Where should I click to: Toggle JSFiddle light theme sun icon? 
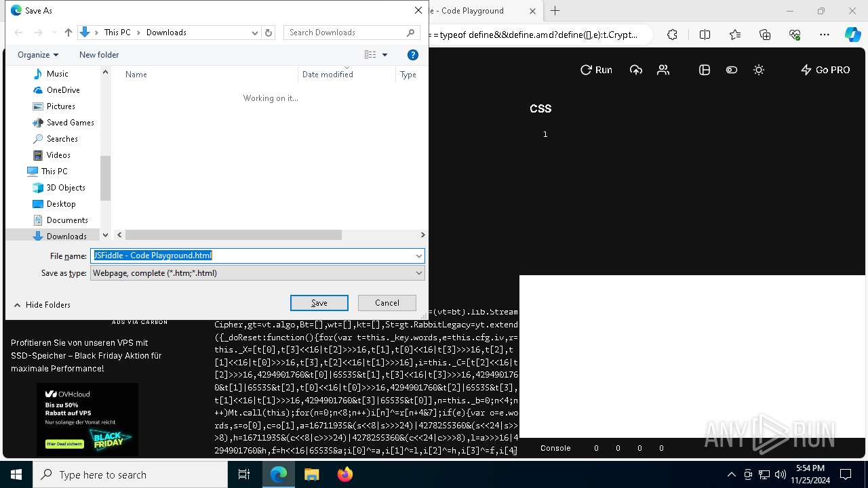click(x=759, y=70)
